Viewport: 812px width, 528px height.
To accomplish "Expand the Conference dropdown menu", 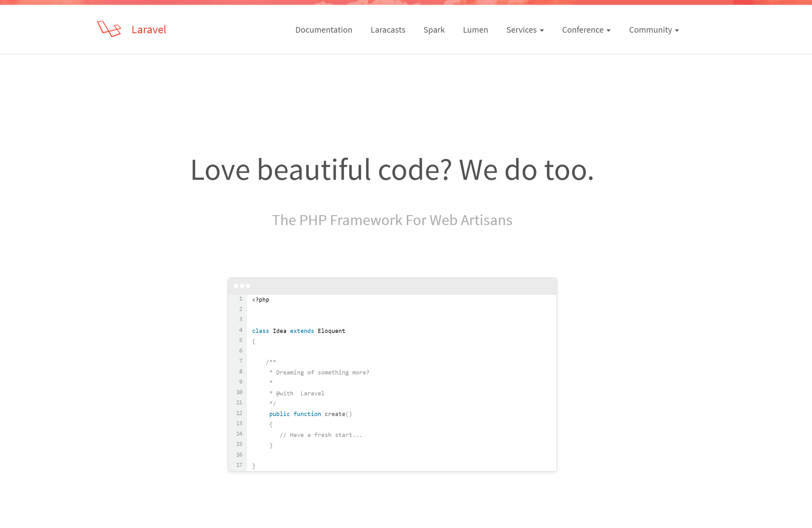I will coord(586,30).
